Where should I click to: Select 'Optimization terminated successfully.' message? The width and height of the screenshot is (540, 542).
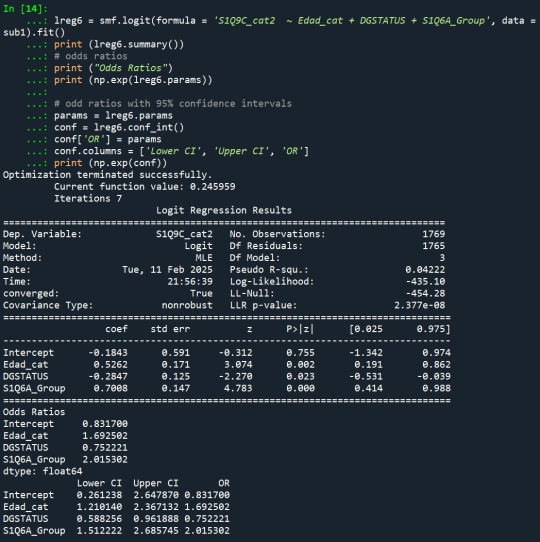coord(108,175)
